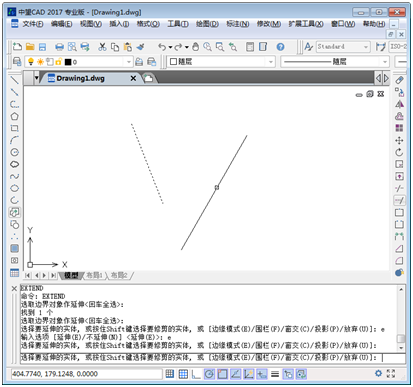The height and width of the screenshot is (387, 413).
Task: Click the Save icon in toolbar
Action: 42,47
